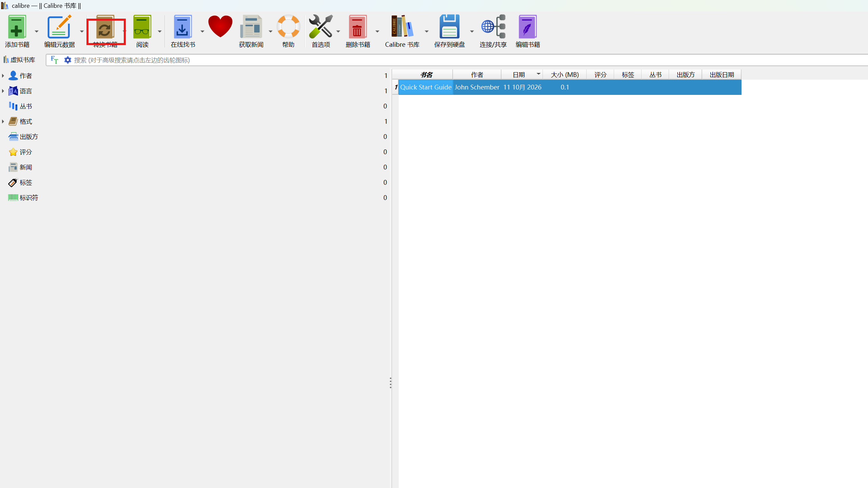Image resolution: width=868 pixels, height=488 pixels.
Task: Click the Virtual library (虚拟书库) button
Action: (x=19, y=60)
